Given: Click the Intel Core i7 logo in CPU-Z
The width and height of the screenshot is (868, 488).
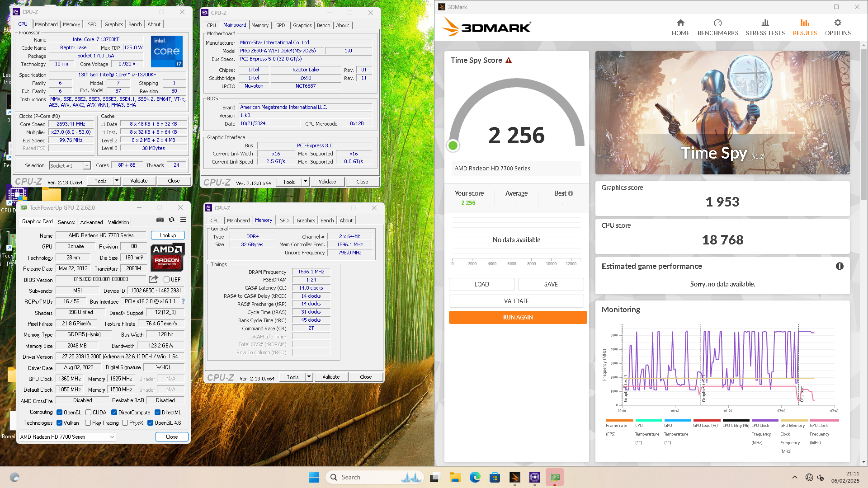Looking at the screenshot, I should coord(167,52).
